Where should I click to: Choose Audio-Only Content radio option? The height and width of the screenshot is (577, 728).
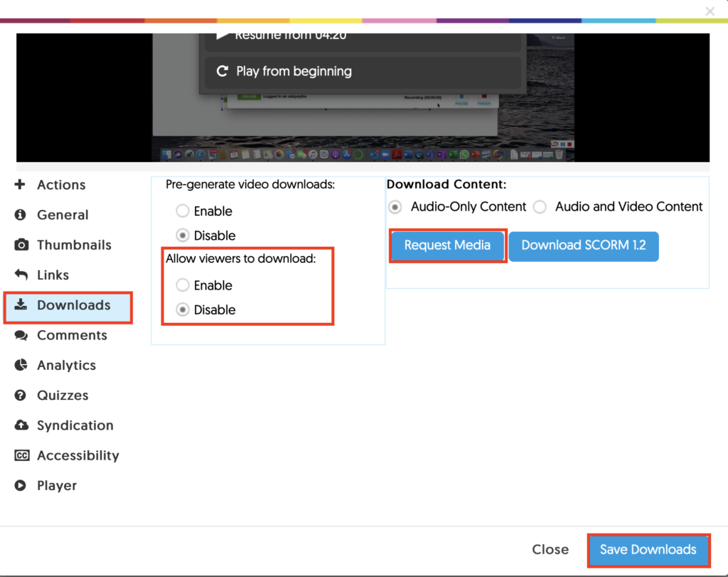coord(395,207)
